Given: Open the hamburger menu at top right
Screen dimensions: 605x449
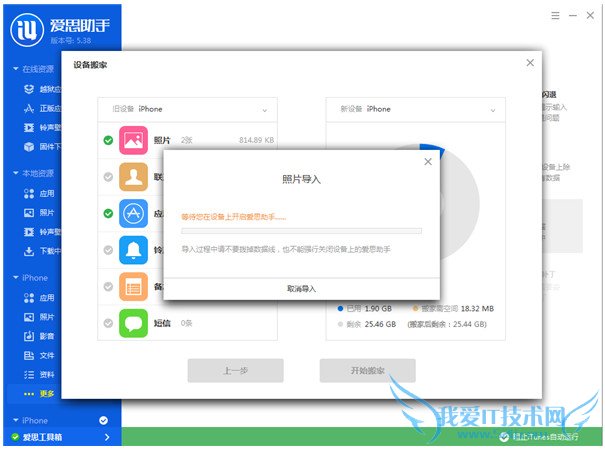Looking at the screenshot, I should (x=555, y=15).
